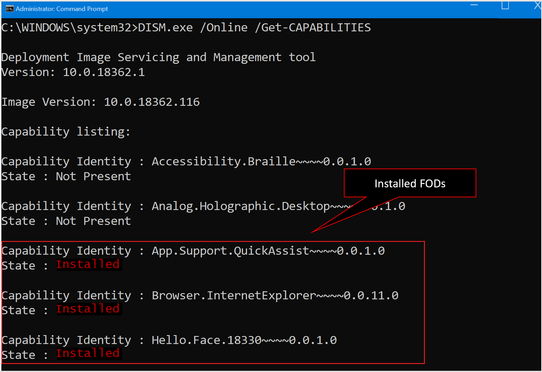Click the Analog.Holographic.Desktop capability identity line

tap(203, 206)
